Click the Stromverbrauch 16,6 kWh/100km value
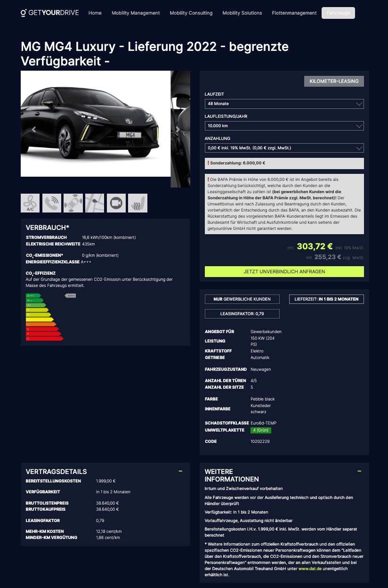 (x=109, y=237)
